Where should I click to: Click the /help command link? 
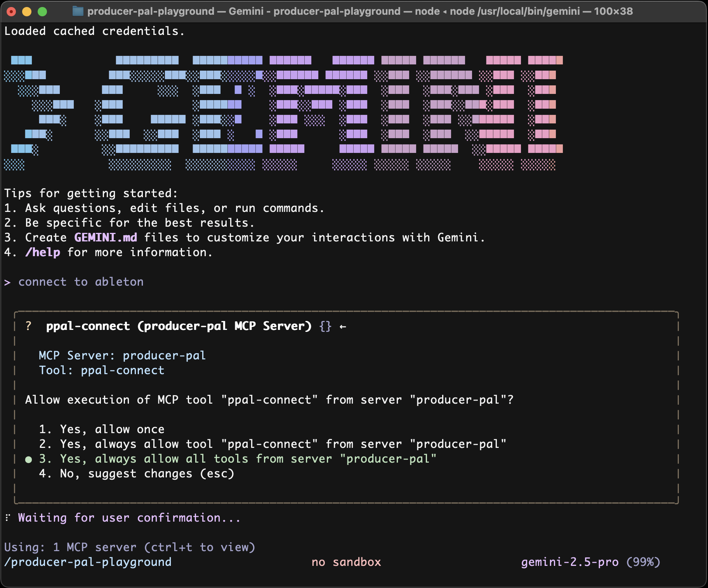pos(43,252)
